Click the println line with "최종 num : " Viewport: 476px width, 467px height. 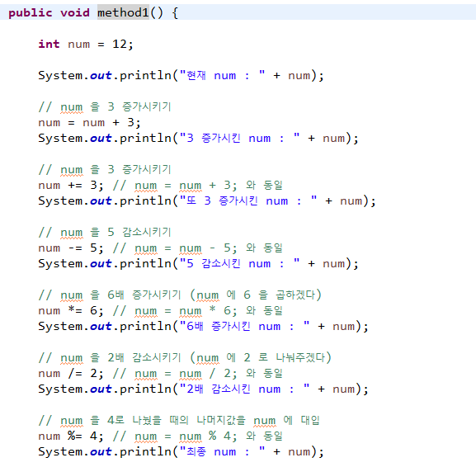pos(181,452)
